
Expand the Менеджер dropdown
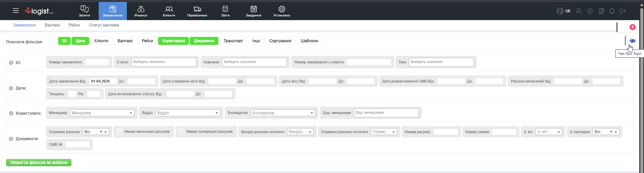click(x=102, y=113)
